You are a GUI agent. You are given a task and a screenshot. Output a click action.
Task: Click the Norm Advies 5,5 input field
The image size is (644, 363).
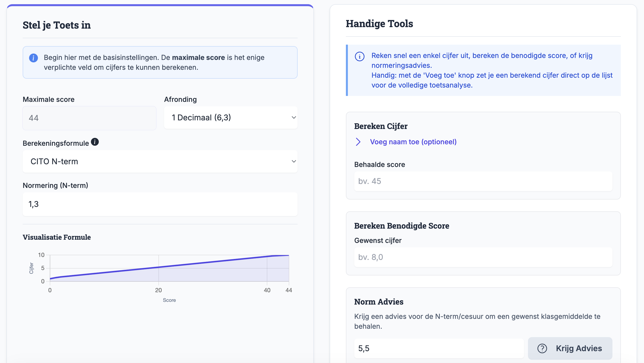439,348
